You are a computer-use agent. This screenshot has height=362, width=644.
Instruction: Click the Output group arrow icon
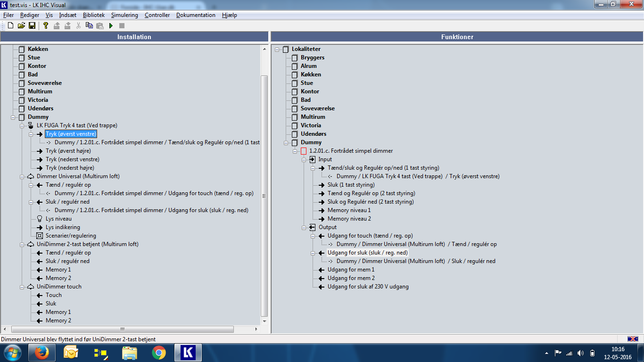[x=312, y=227]
